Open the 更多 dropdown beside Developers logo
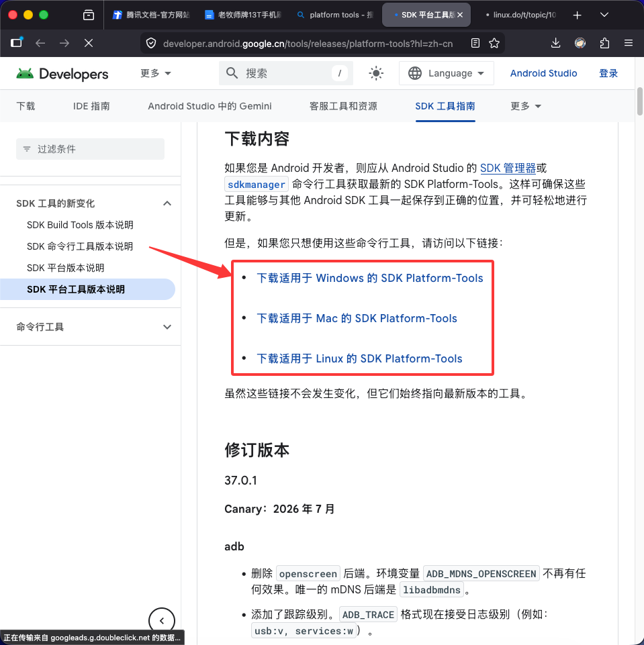The height and width of the screenshot is (645, 644). pyautogui.click(x=155, y=73)
